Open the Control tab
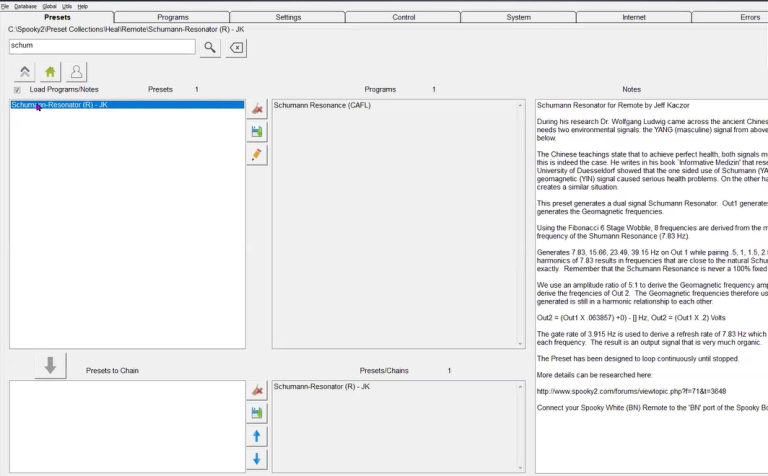 point(403,17)
